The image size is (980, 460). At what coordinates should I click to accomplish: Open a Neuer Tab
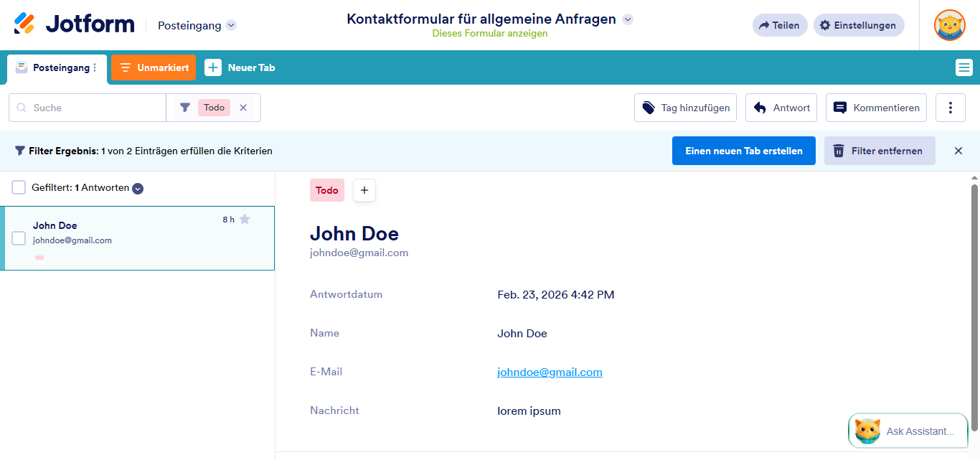240,67
